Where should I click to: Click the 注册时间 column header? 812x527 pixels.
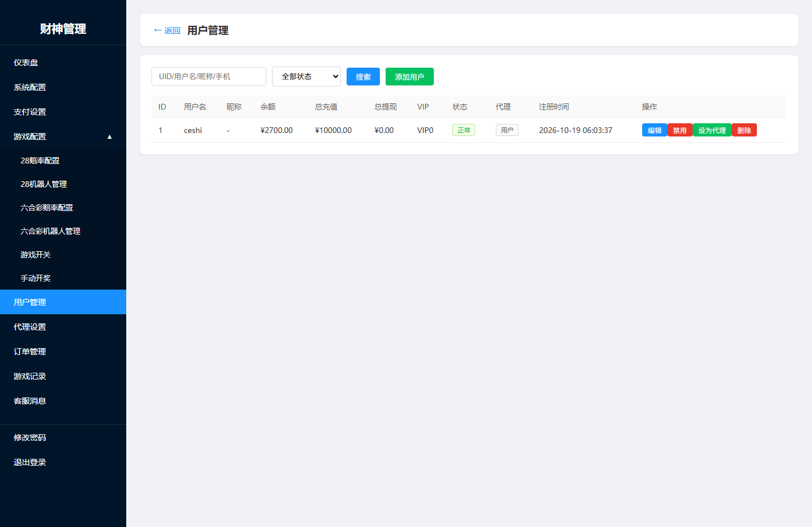click(554, 107)
